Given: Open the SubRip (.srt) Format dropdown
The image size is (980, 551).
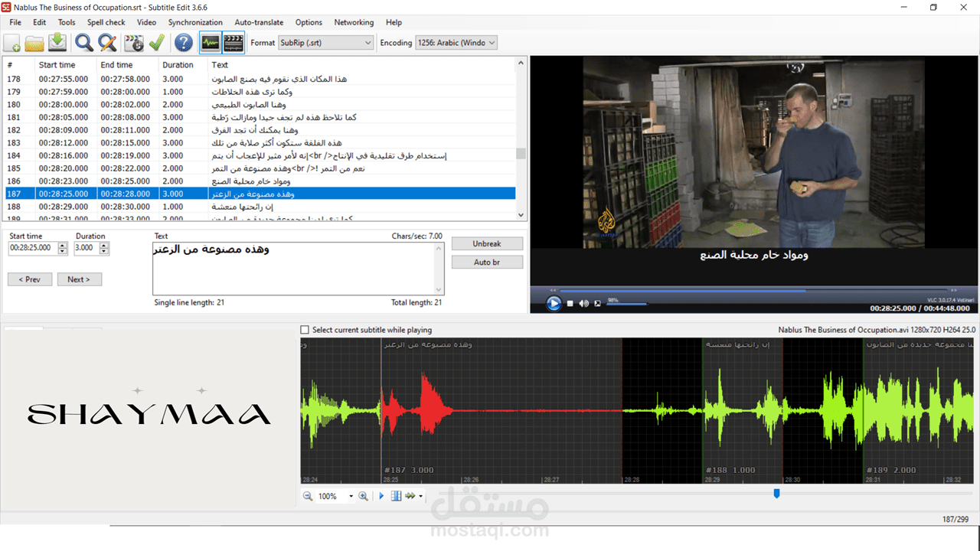Looking at the screenshot, I should click(x=325, y=43).
